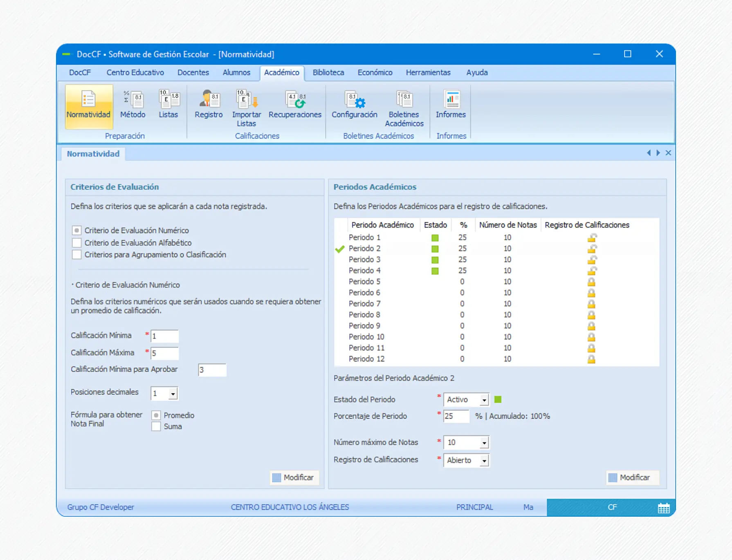Select the Suma formula option
The image size is (732, 560).
pos(156,426)
